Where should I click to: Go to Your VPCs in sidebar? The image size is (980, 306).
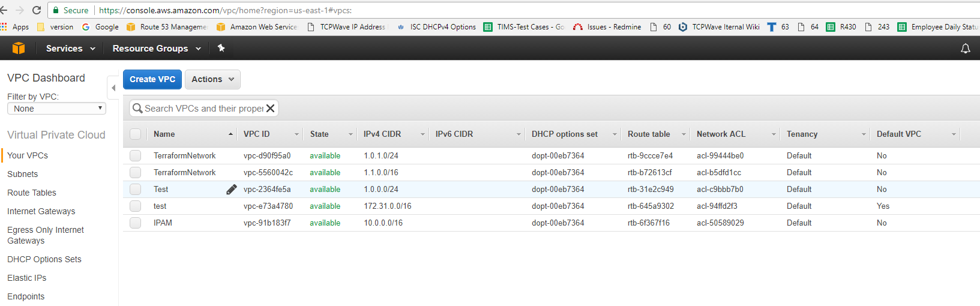click(x=28, y=155)
